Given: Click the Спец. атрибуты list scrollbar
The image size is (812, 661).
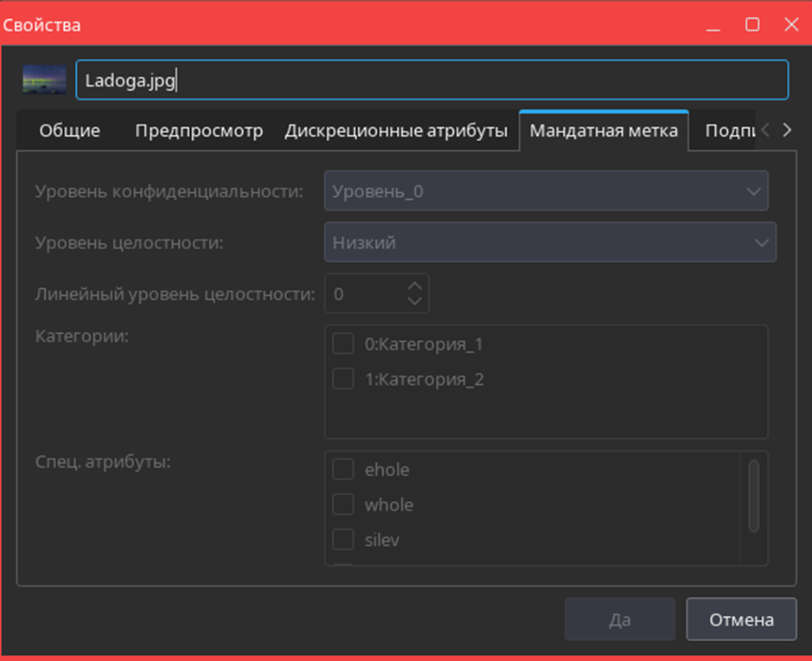Looking at the screenshot, I should click(x=754, y=497).
